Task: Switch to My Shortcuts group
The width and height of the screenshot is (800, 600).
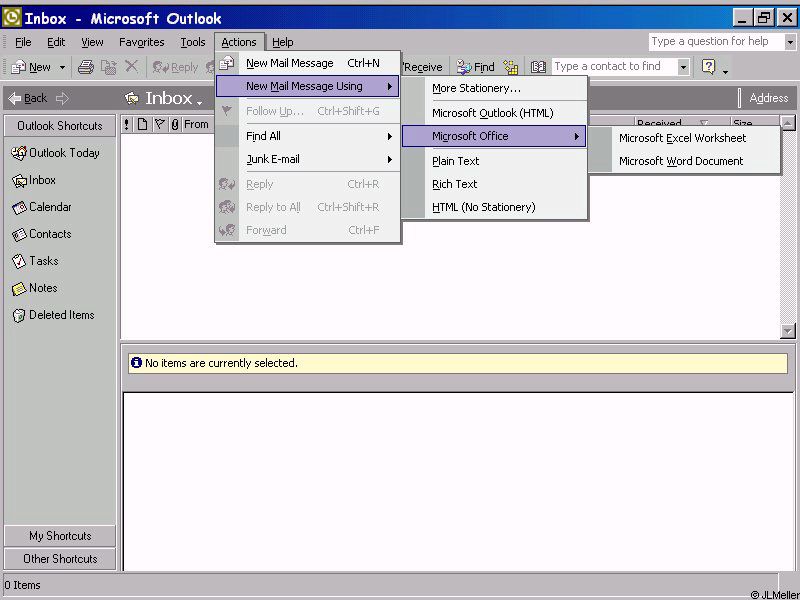Action: point(60,536)
